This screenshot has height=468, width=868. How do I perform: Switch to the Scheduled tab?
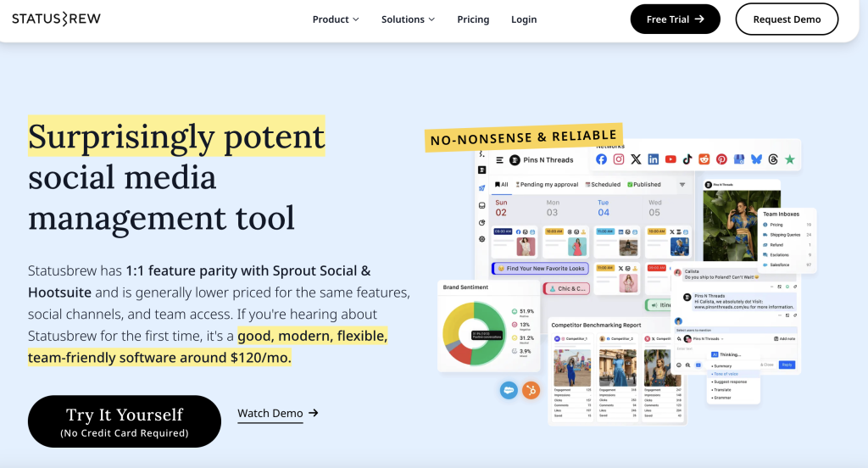click(603, 185)
